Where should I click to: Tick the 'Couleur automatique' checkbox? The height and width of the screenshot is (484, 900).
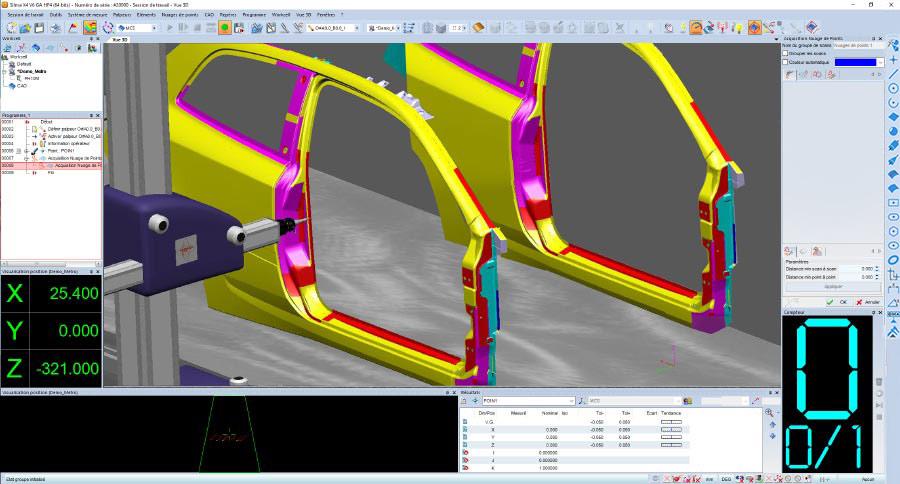786,62
